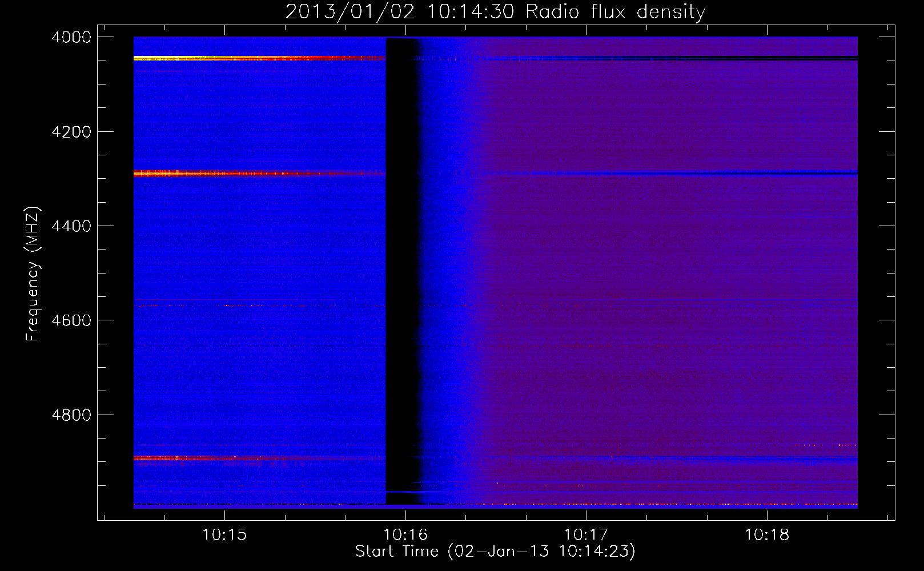The width and height of the screenshot is (924, 571).
Task: Click the 10:15 time tick label
Action: point(224,535)
